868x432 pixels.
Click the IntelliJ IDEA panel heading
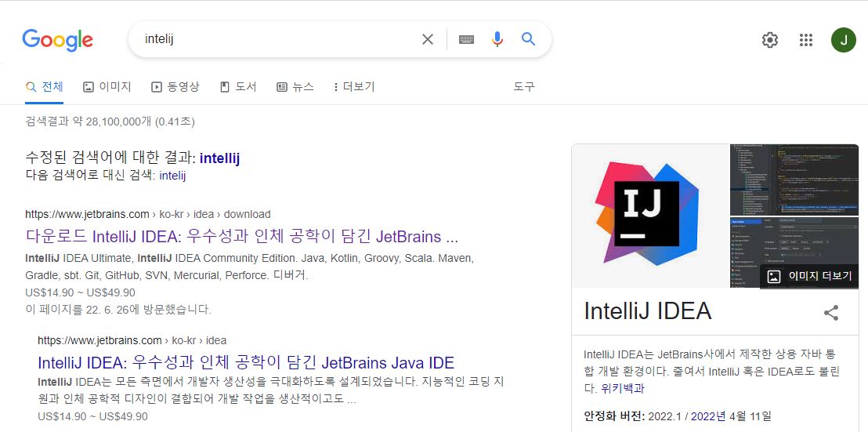pos(648,311)
